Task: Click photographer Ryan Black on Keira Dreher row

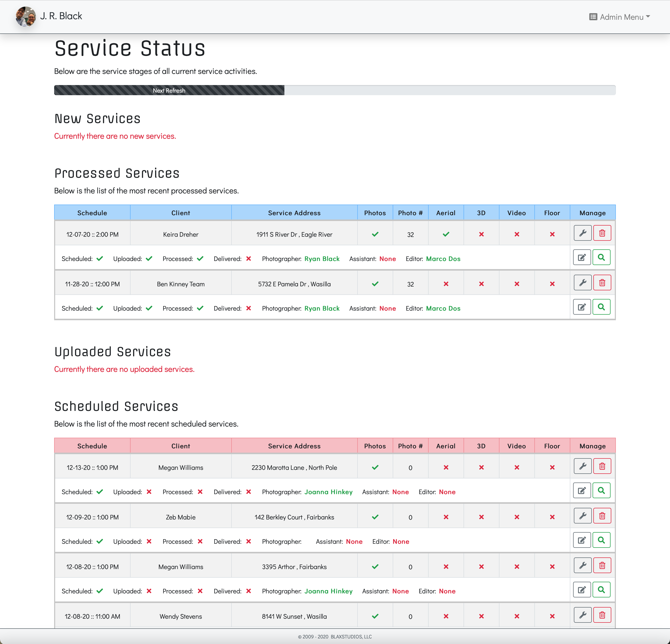Action: (322, 259)
